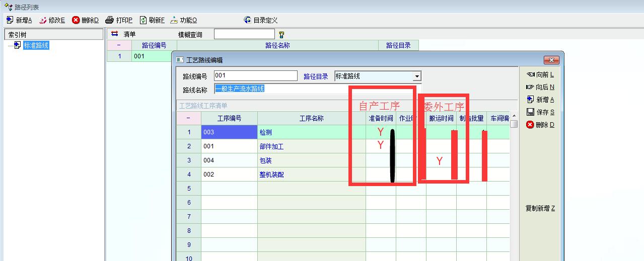Click the 刷新E refresh icon
The width and height of the screenshot is (644, 261).
(x=143, y=20)
